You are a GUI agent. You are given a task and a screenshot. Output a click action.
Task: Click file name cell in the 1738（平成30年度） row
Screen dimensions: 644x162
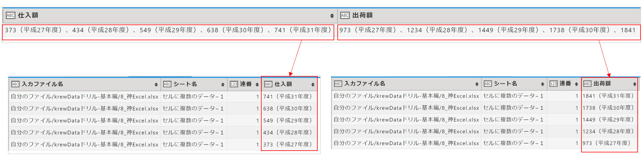(x=406, y=108)
